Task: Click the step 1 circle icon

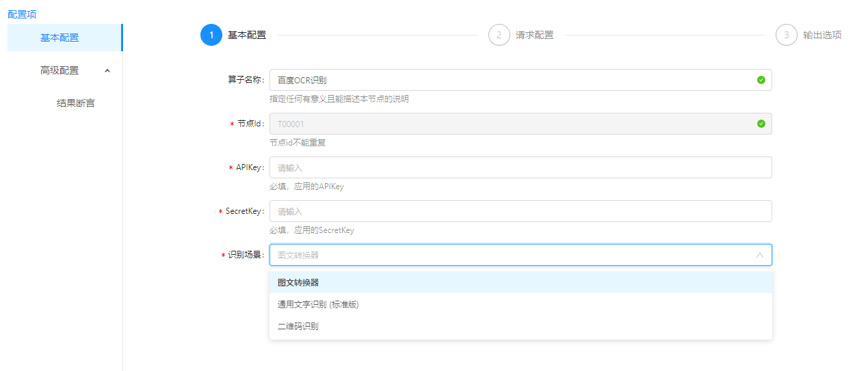Action: point(211,35)
